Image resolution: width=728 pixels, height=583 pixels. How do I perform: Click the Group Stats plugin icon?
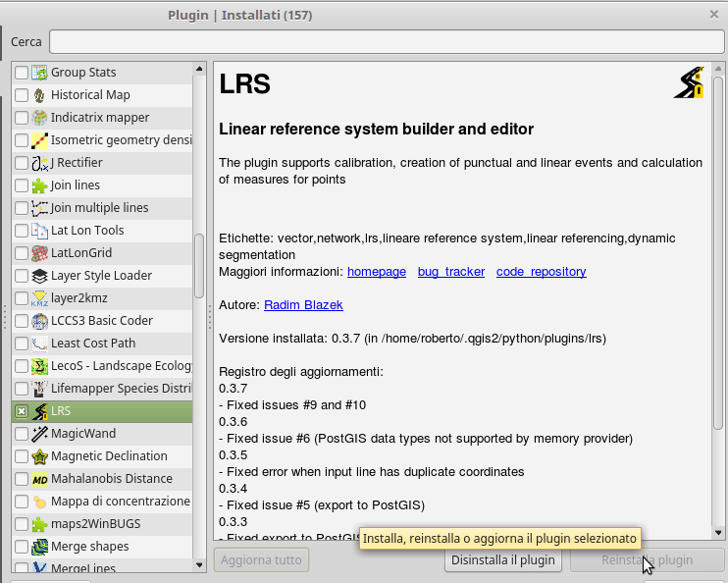[39, 73]
